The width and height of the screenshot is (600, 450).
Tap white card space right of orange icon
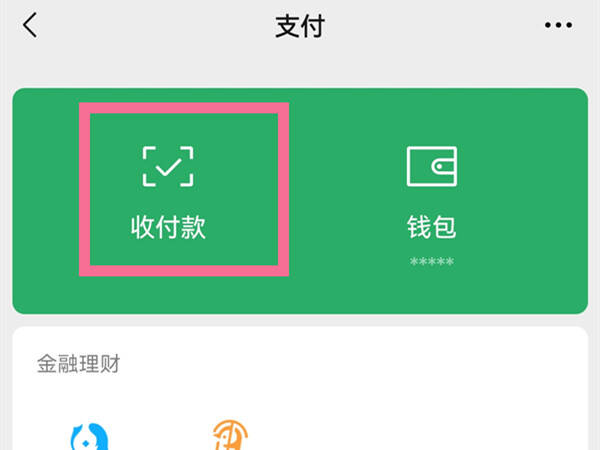(421, 432)
